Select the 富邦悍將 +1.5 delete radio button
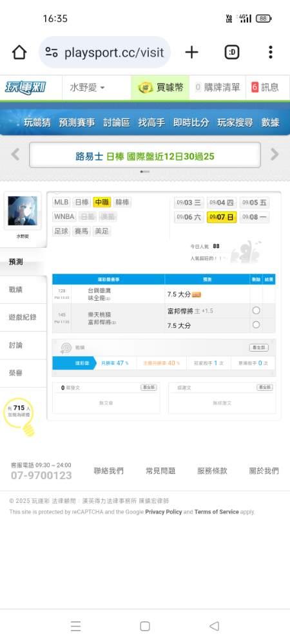Image resolution: width=290 pixels, height=644 pixels. pos(256,310)
